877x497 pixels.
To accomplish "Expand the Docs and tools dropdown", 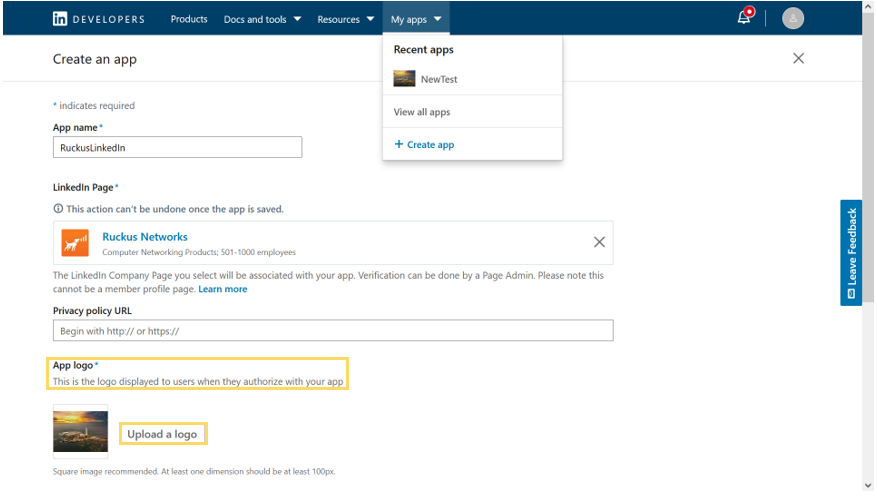I will coord(262,19).
